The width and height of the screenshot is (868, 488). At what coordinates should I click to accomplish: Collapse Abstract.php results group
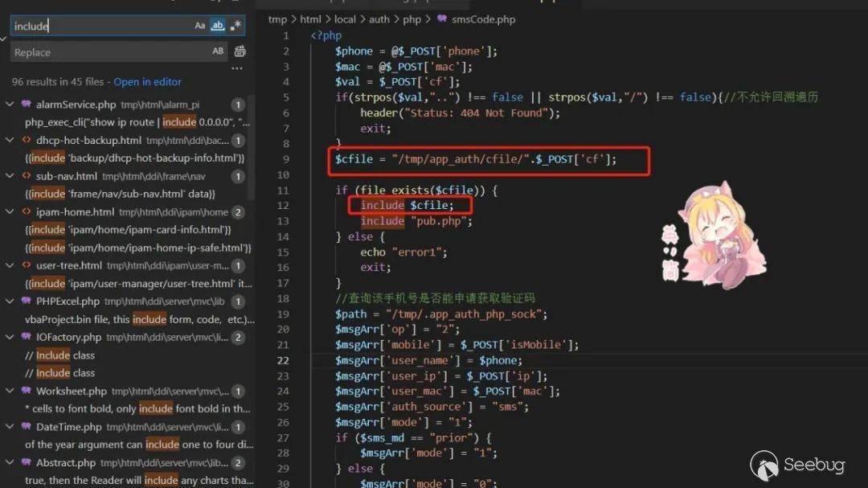tap(10, 462)
